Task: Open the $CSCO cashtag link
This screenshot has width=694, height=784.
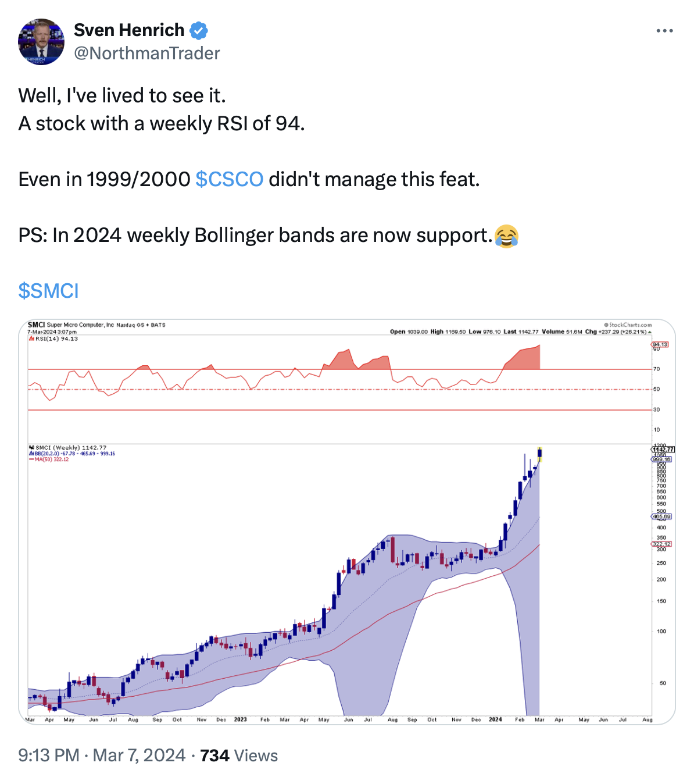Action: point(229,179)
